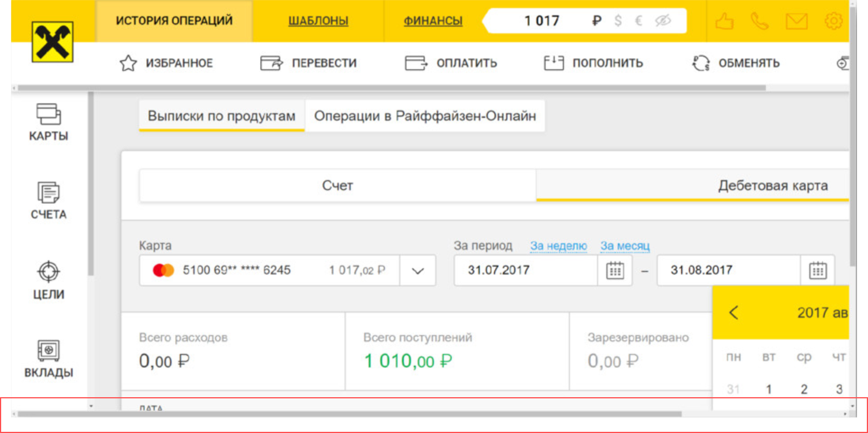Screen dimensions: 868x433
Task: Click the За неделю link
Action: tap(558, 246)
